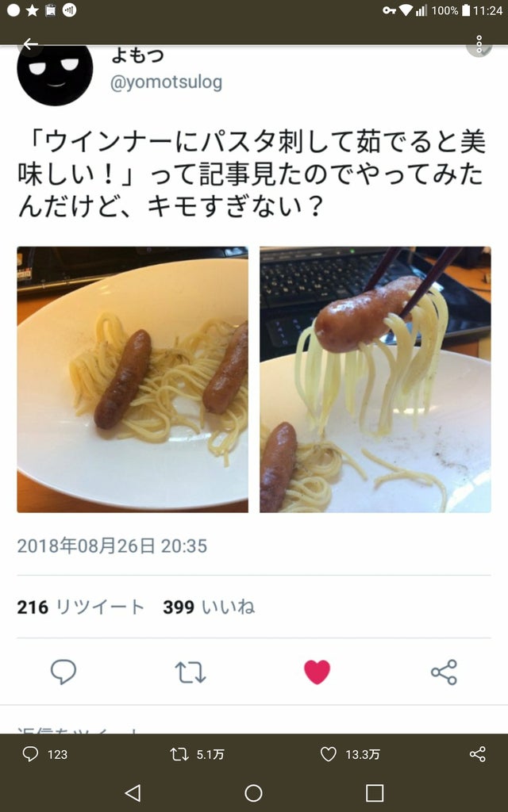Open the right chopsticks sausage photo
This screenshot has width=508, height=812.
[375, 380]
